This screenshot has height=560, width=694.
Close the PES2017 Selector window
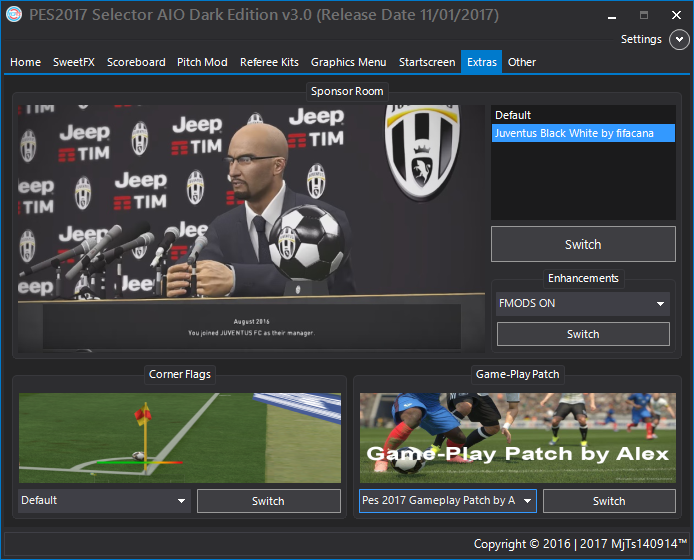click(676, 15)
